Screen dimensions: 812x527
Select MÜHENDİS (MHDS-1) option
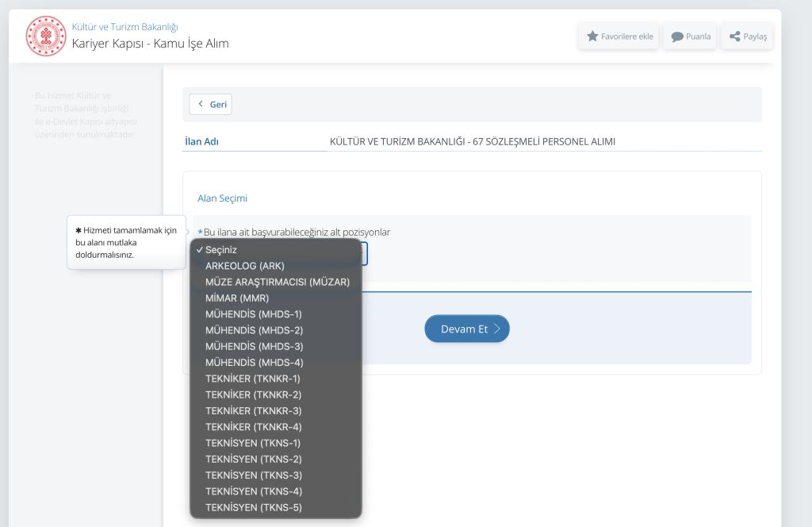(276, 314)
